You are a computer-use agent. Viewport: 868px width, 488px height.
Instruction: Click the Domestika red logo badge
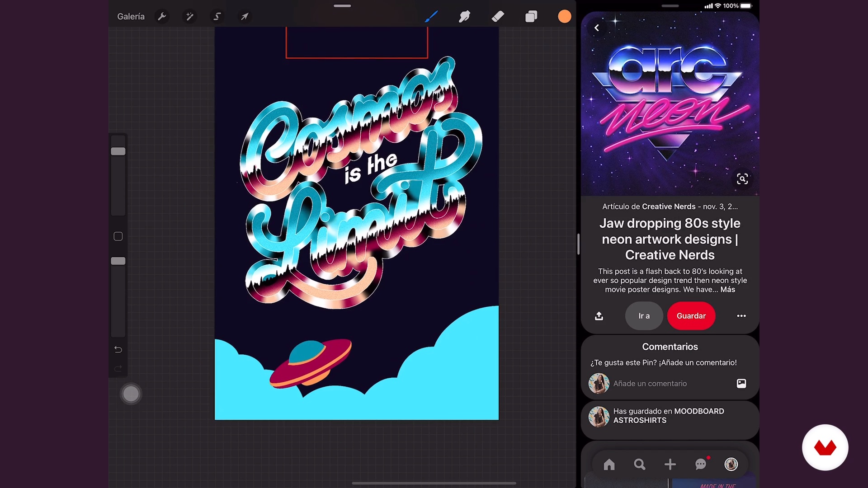825,447
